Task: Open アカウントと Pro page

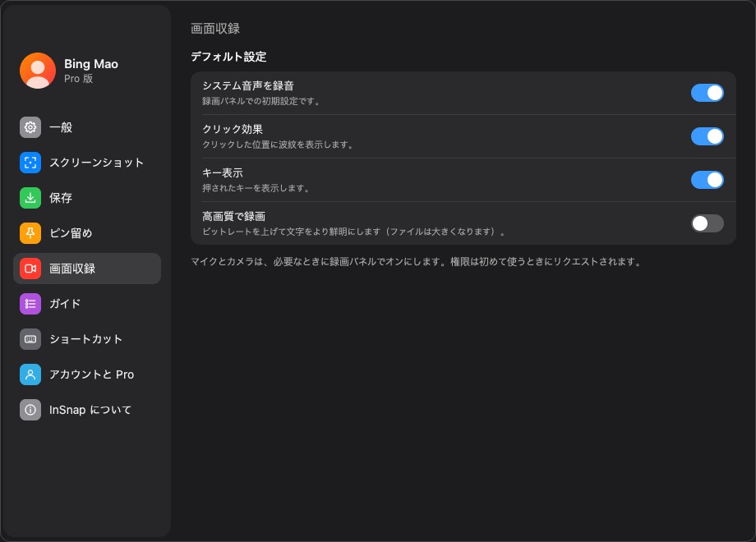Action: pos(87,374)
